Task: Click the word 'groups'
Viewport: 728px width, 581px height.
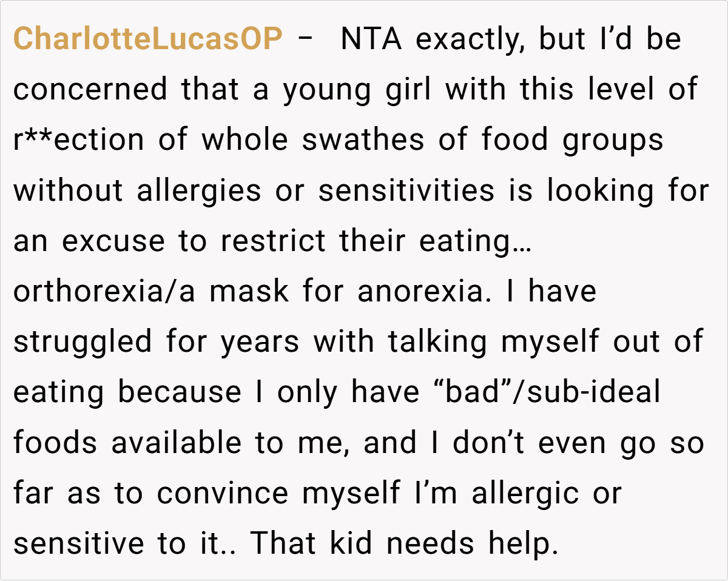Action: pos(612,141)
